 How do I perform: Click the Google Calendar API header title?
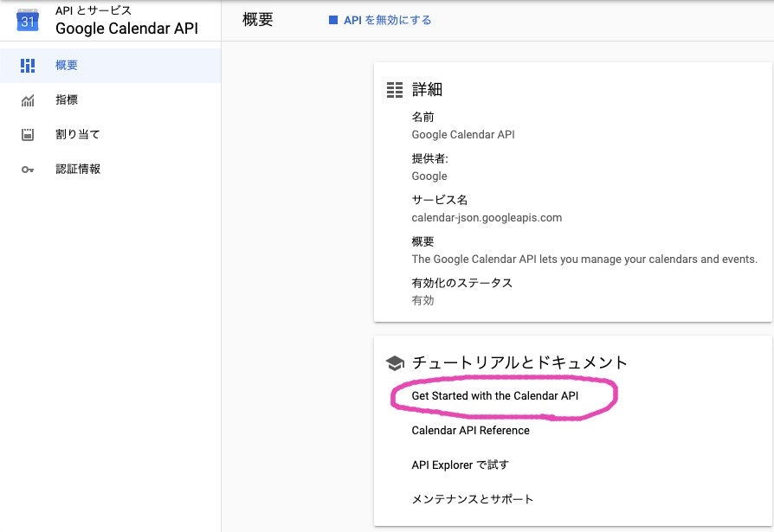[x=127, y=29]
